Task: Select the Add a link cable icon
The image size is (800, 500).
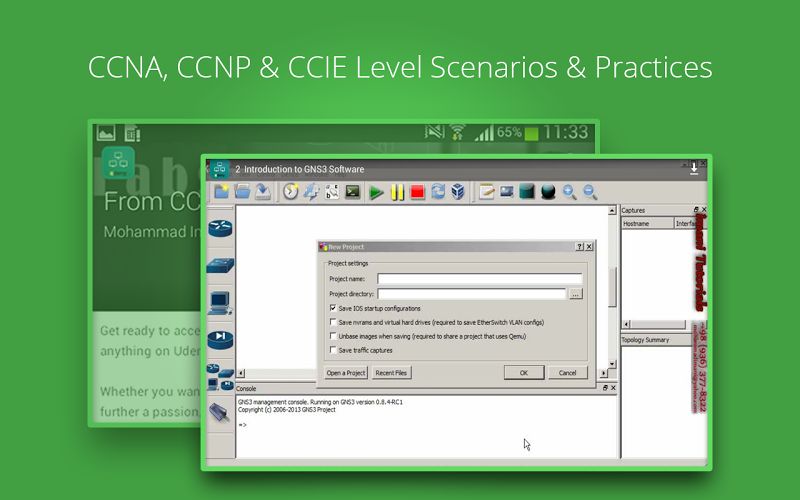Action: [x=219, y=412]
